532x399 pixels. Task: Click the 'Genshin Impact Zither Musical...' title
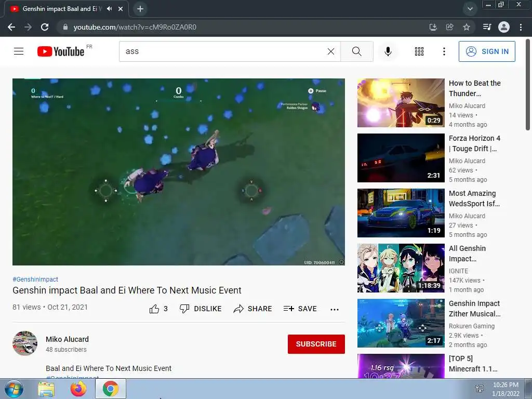(475, 309)
